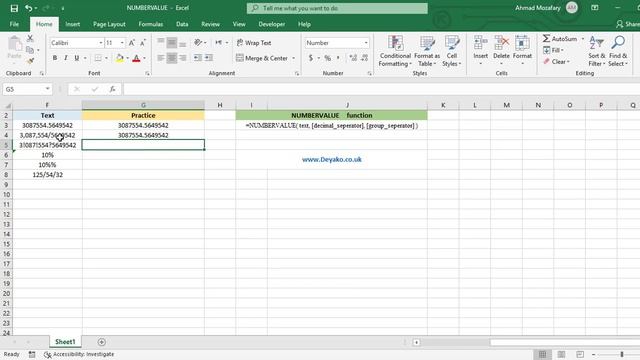Add a new sheet with plus button
Screen dimensions: 640x360
click(102, 342)
